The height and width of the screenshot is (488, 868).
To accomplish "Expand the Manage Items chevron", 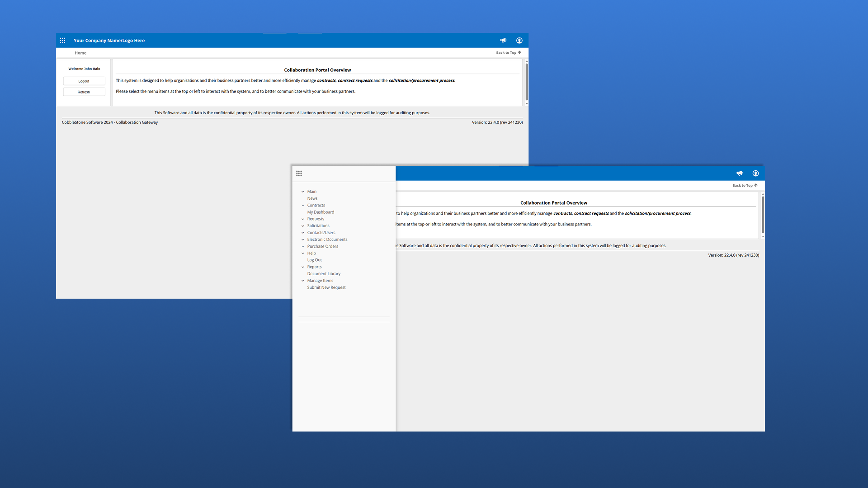I will point(303,281).
